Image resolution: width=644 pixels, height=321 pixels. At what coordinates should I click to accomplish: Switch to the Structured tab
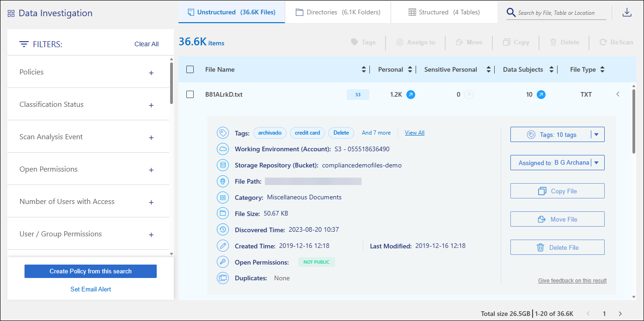click(444, 12)
